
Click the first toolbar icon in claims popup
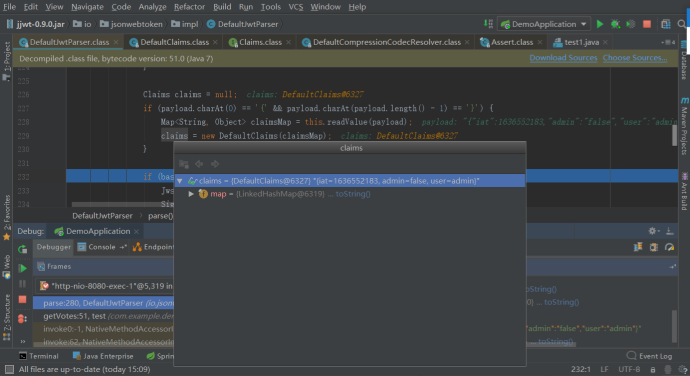[x=184, y=164]
